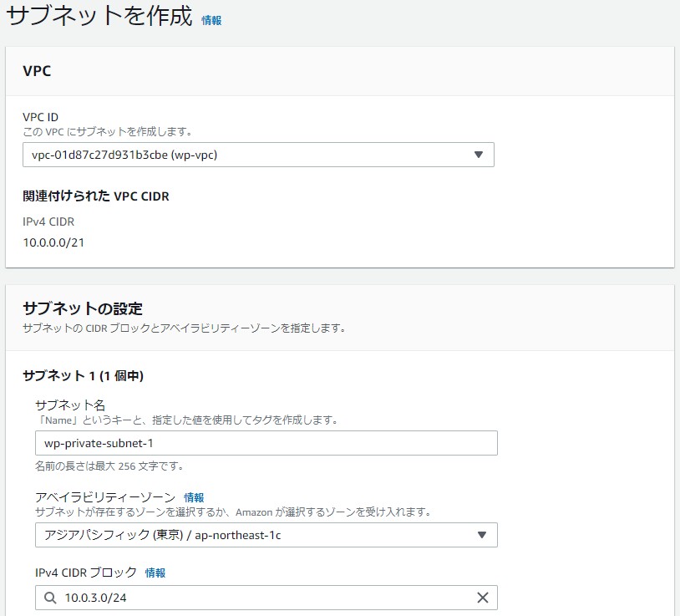Clear the 10.0.3.0/24 value using X icon
Image resolution: width=680 pixels, height=616 pixels.
click(x=483, y=598)
